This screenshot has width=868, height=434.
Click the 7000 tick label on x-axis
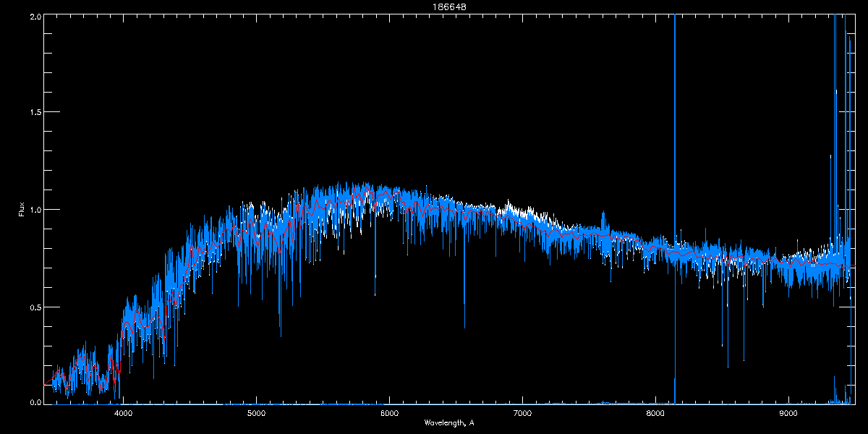(x=522, y=413)
